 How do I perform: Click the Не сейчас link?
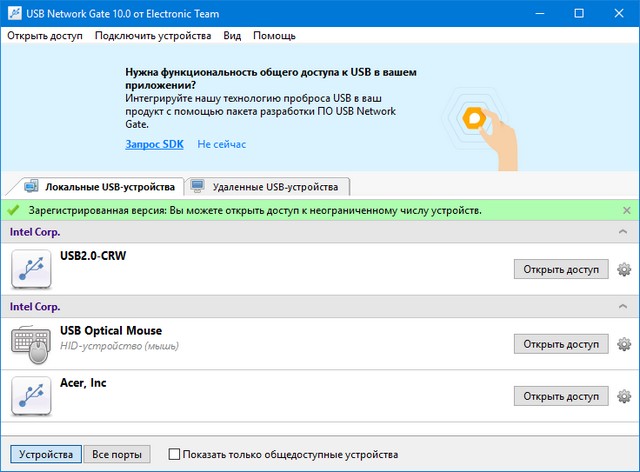221,144
